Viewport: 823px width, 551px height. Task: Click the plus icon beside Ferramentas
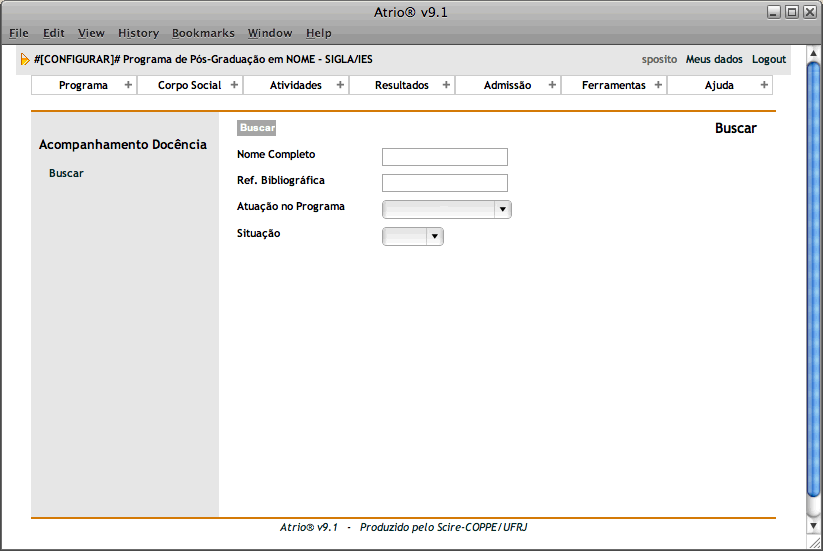(658, 85)
